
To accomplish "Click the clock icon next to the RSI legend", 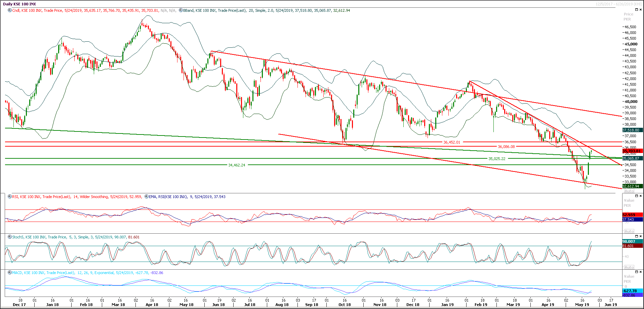I will [10, 197].
